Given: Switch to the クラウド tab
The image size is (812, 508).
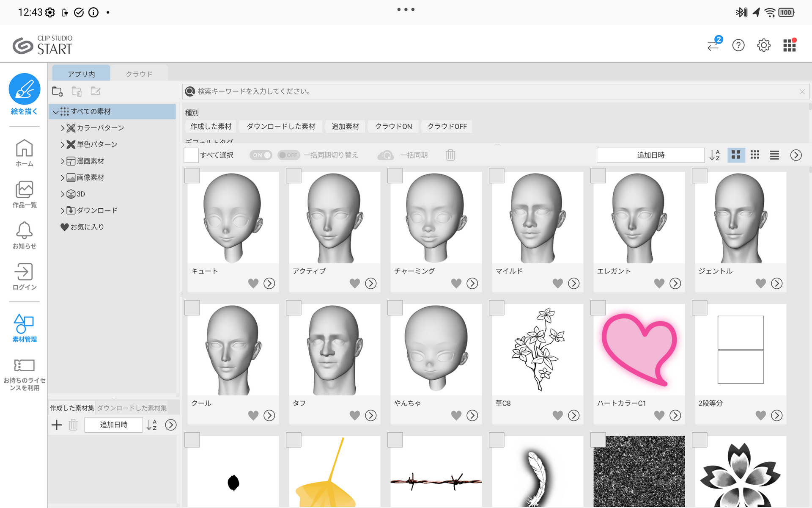Looking at the screenshot, I should (139, 74).
